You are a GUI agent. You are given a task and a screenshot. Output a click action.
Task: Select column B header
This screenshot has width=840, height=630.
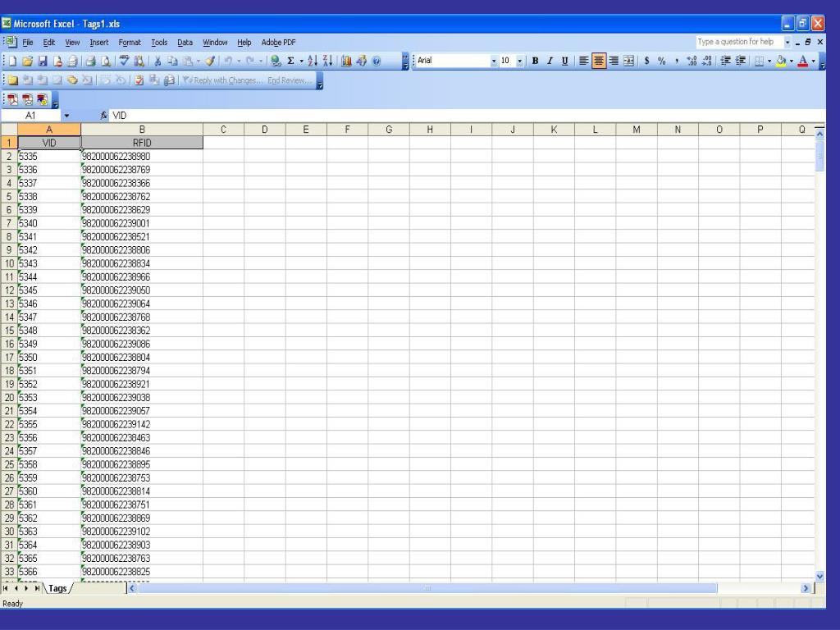click(x=142, y=130)
